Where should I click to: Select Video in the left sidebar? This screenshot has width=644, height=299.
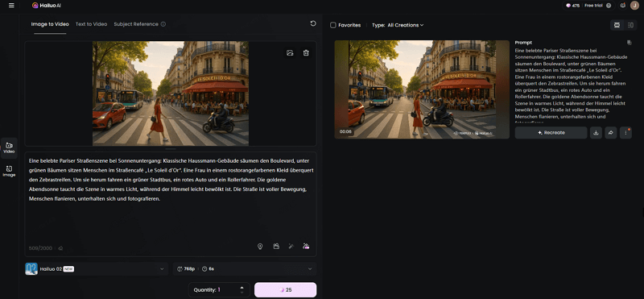tap(9, 148)
